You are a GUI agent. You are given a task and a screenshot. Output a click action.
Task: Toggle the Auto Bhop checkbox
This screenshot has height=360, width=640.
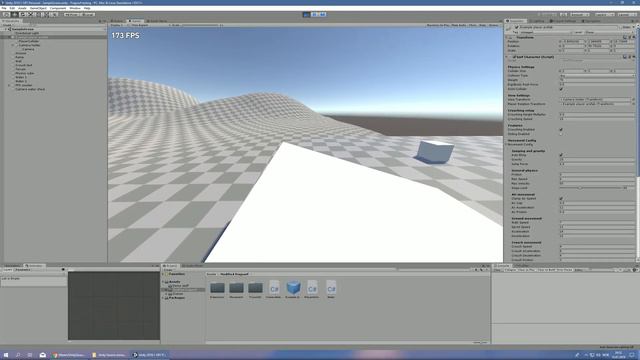561,155
